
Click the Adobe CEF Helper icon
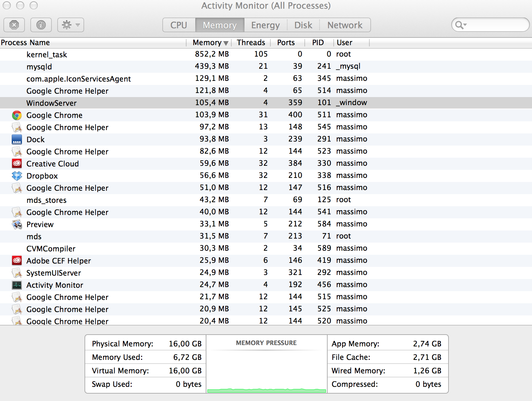pos(17,261)
